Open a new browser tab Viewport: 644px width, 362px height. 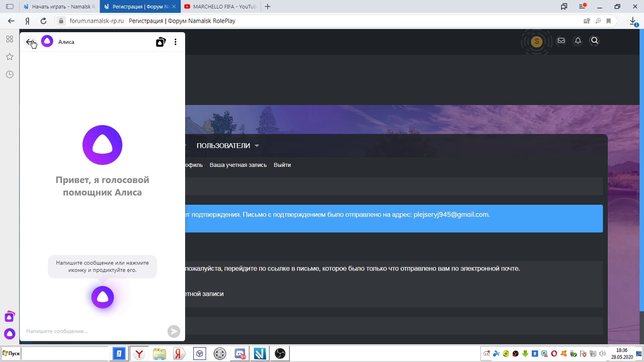pos(268,7)
